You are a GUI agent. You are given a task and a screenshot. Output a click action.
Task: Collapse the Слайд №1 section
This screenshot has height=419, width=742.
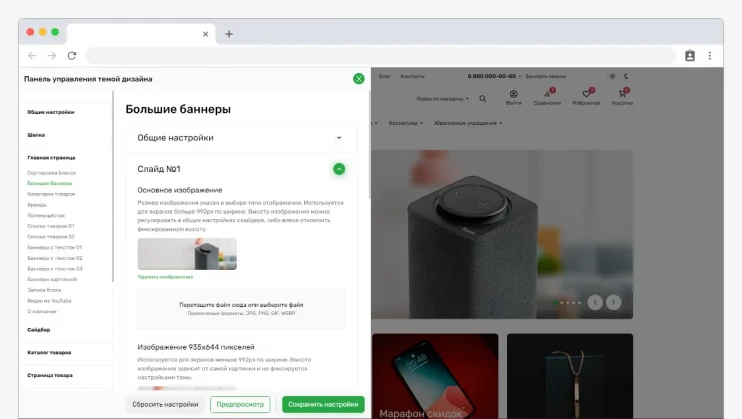339,169
